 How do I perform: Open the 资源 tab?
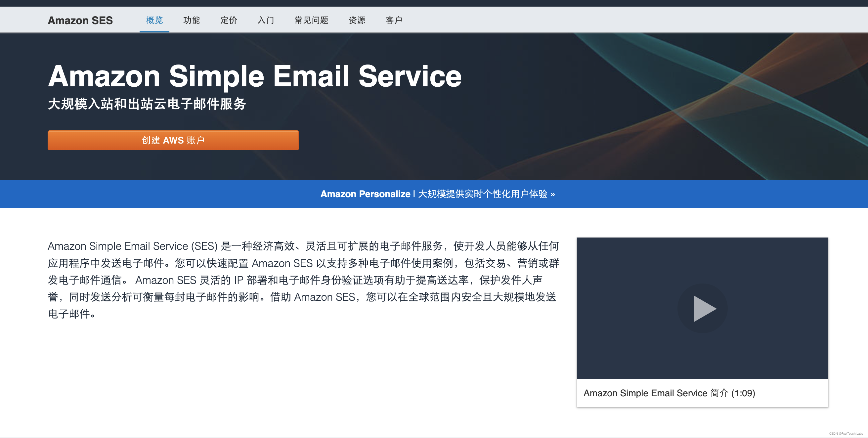[x=357, y=20]
